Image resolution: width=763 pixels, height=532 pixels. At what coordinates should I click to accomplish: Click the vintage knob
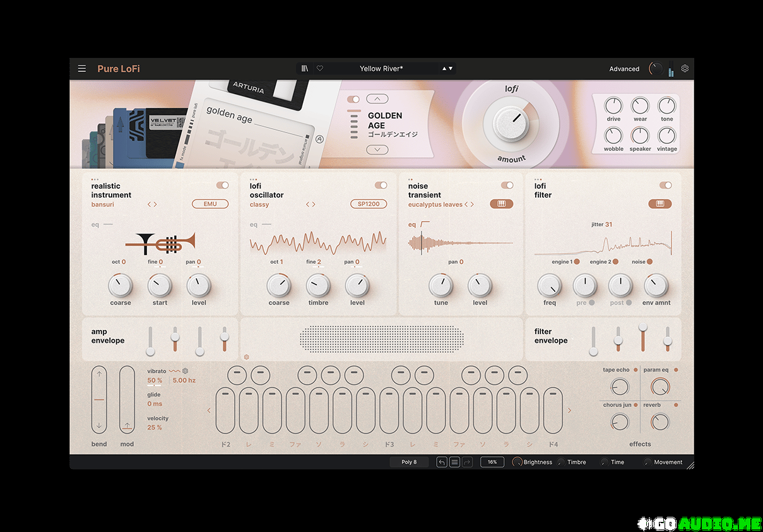667,136
